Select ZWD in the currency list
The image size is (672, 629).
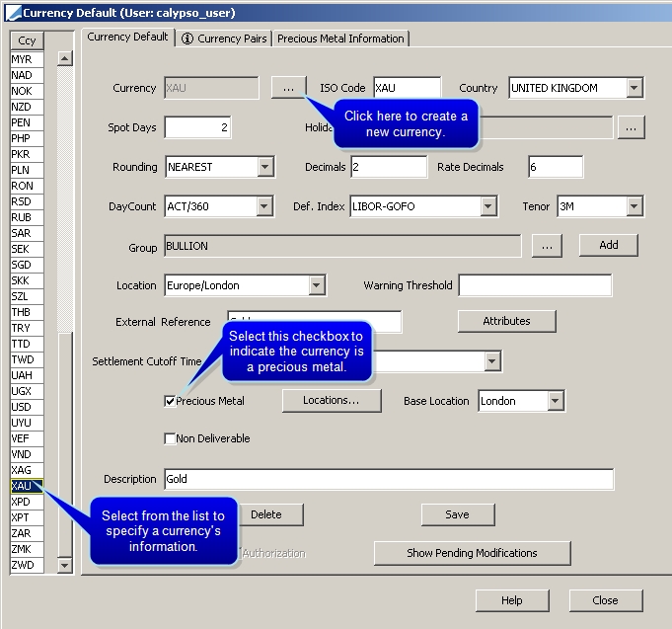[x=27, y=565]
